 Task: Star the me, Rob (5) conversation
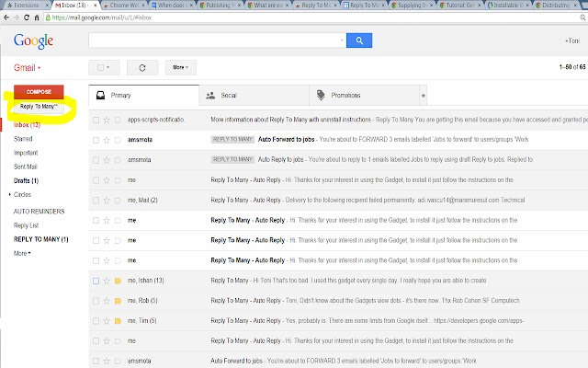coord(107,301)
